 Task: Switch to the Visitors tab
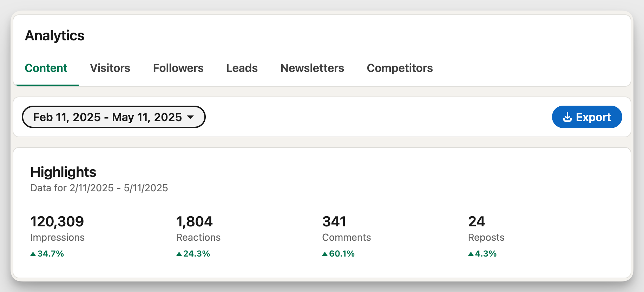tap(110, 68)
